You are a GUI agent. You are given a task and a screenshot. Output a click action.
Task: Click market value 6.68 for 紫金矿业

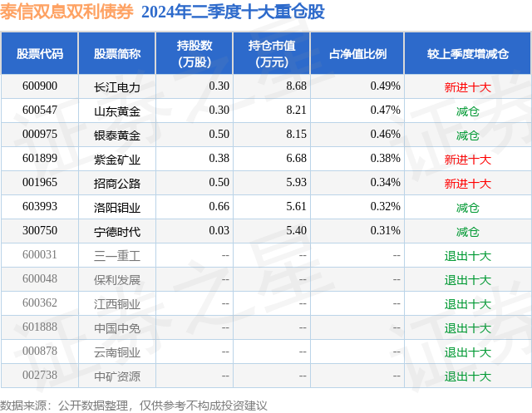tap(296, 159)
